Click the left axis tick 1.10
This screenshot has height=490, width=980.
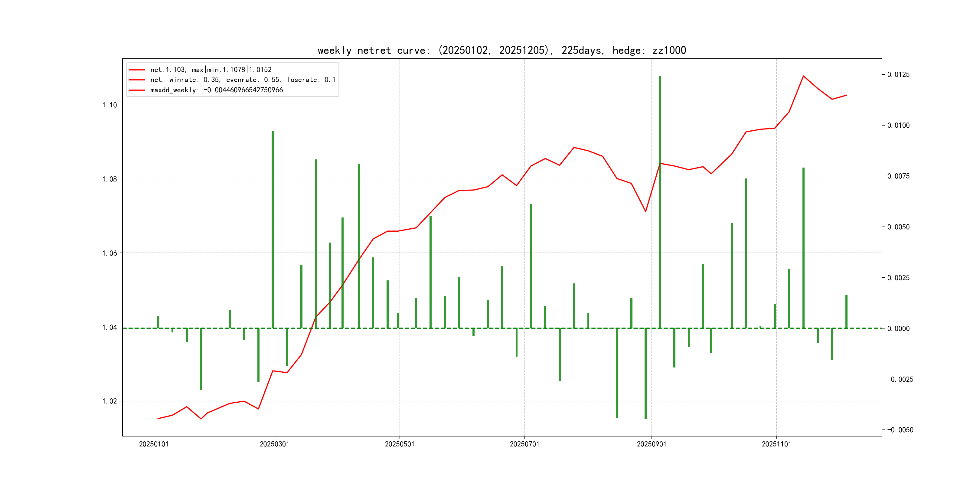109,105
